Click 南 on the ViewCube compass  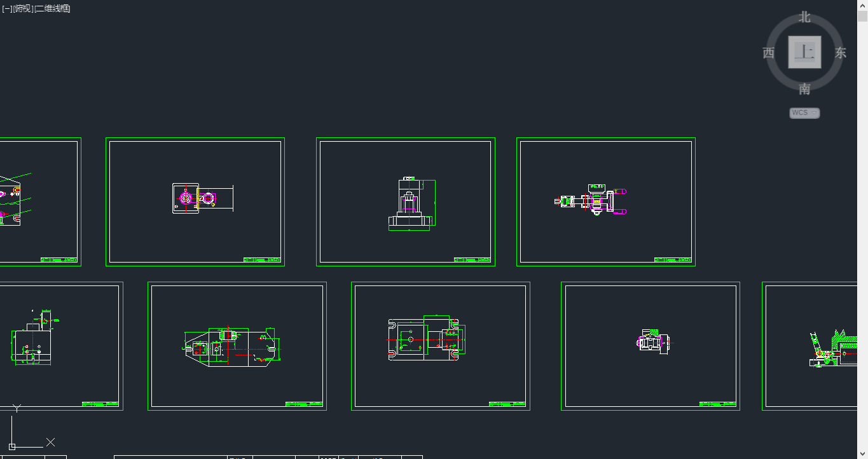pyautogui.click(x=805, y=89)
